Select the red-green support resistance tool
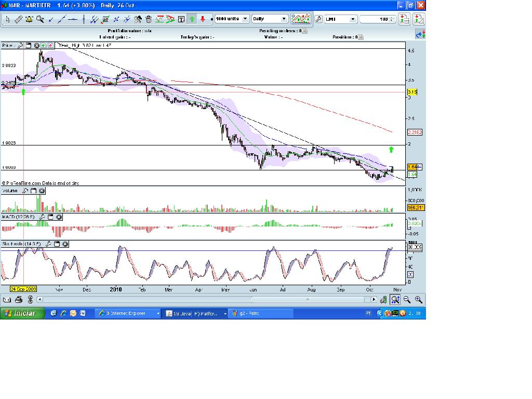This screenshot has height=399, width=532. (159, 19)
